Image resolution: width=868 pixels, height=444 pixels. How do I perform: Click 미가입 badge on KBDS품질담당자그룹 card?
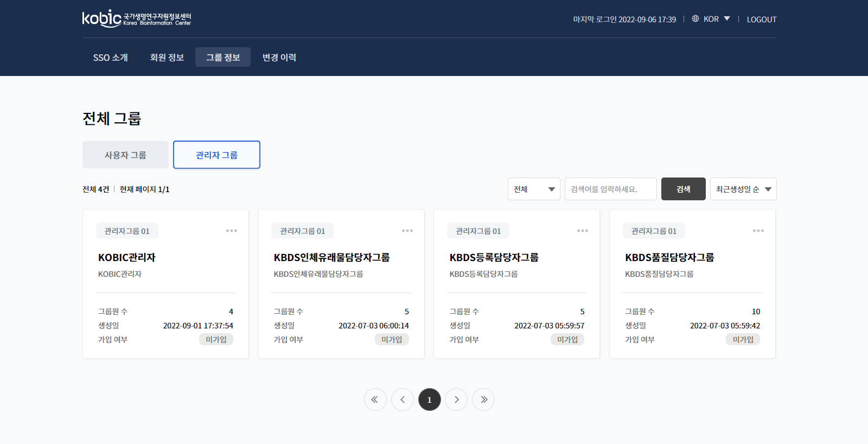coord(743,339)
